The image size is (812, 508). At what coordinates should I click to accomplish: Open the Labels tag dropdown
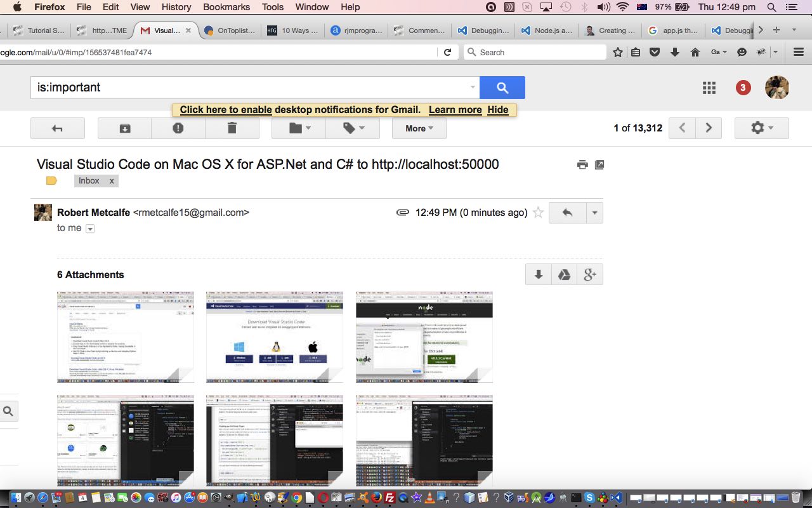tap(353, 128)
